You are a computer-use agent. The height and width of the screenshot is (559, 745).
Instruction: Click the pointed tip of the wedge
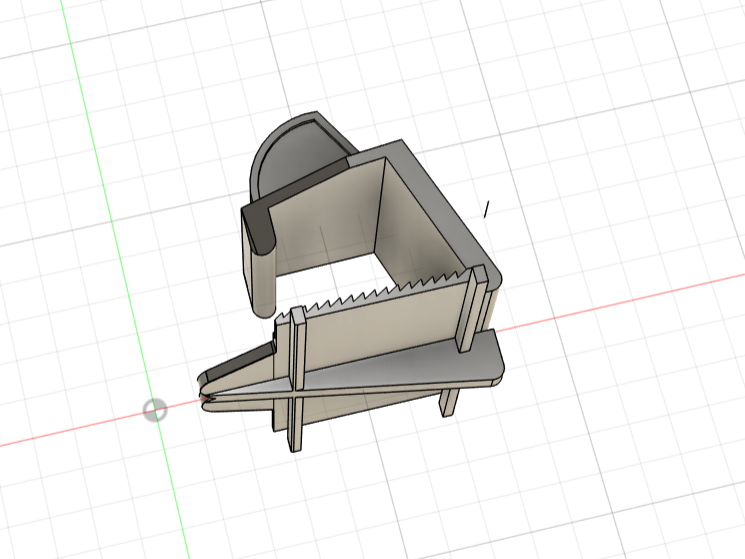point(205,400)
